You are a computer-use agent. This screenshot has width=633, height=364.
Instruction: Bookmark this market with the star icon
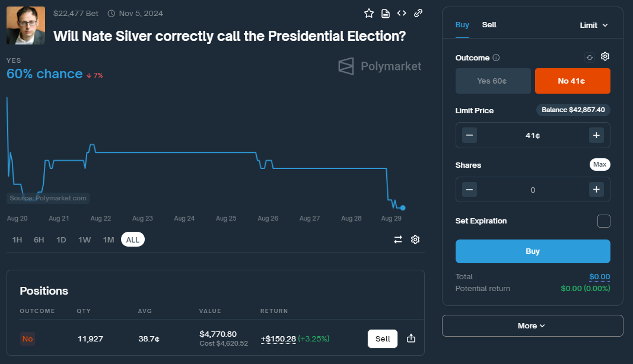click(x=369, y=13)
